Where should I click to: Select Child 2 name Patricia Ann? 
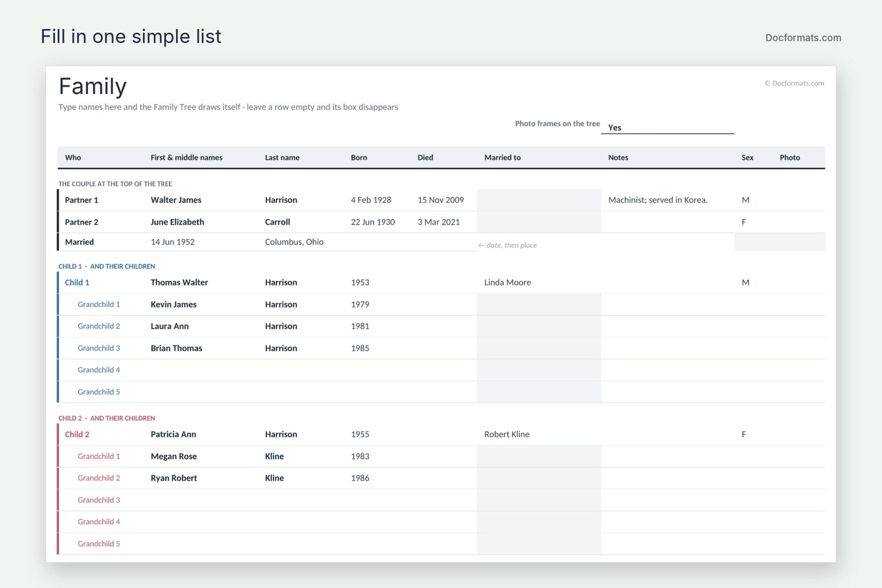[173, 434]
